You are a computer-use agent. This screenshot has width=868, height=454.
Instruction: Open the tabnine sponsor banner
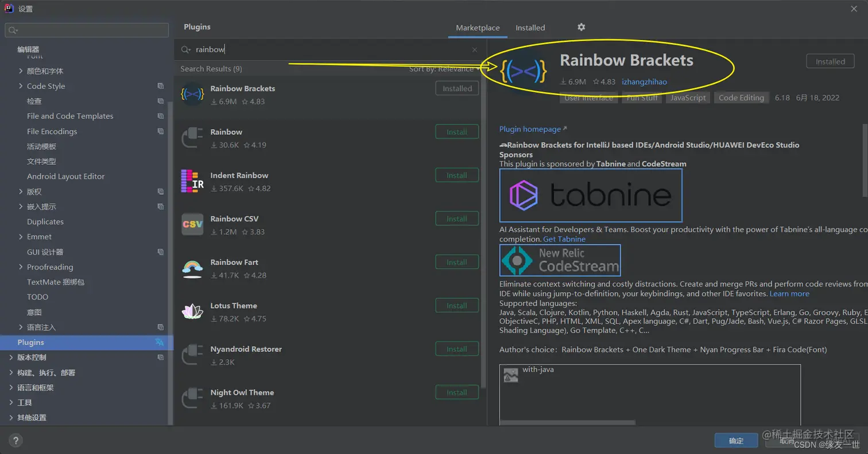tap(591, 195)
